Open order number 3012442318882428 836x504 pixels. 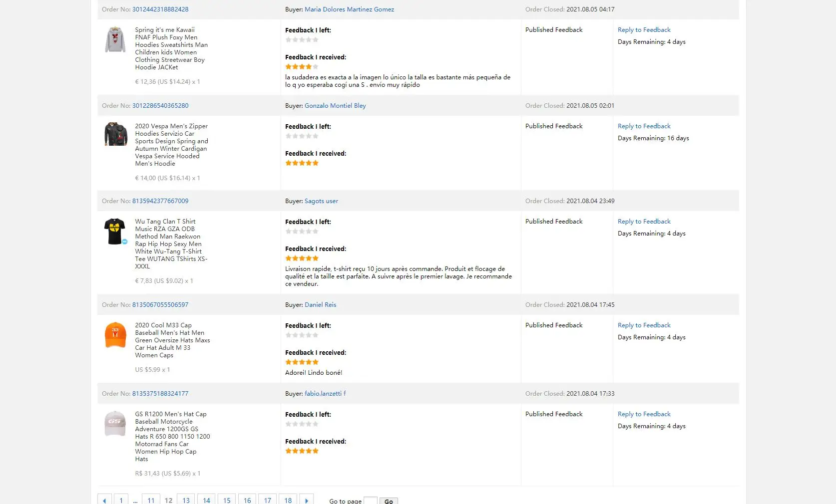click(x=160, y=9)
